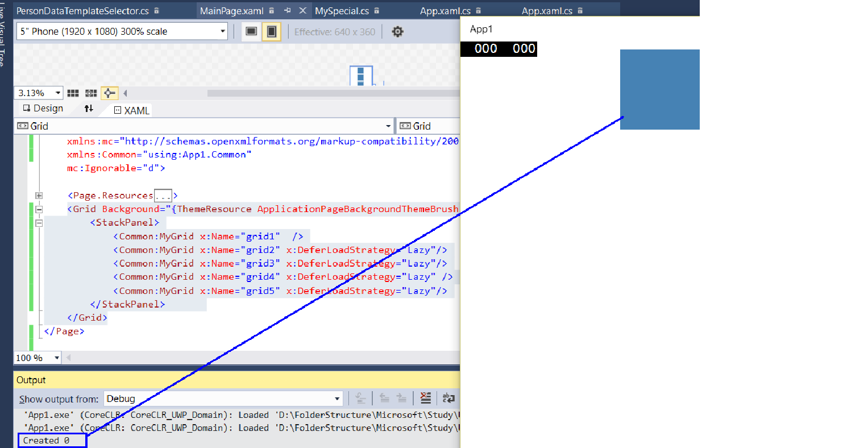Click the closing </StackPanel> tag

click(127, 304)
